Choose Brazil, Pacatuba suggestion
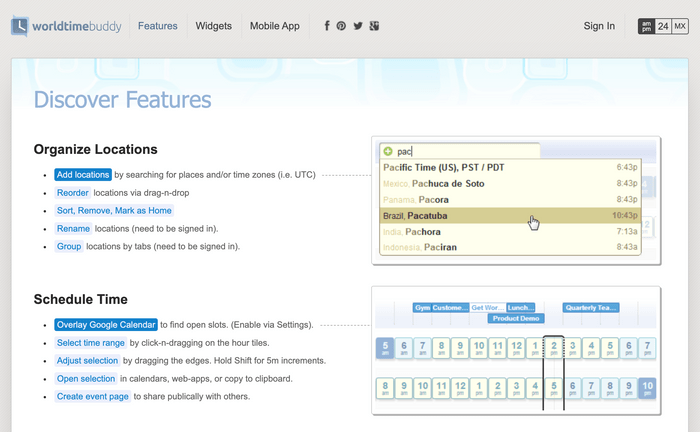Image resolution: width=700 pixels, height=432 pixels. coord(510,216)
